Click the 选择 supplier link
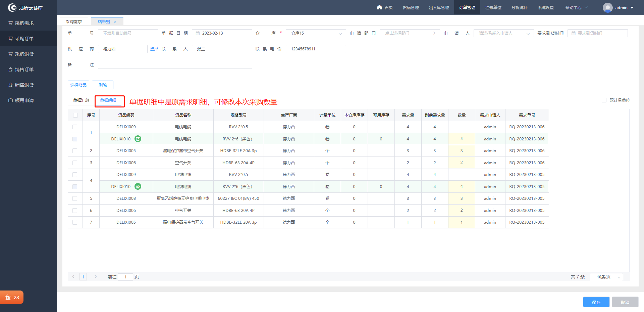644x312 pixels. (x=154, y=49)
